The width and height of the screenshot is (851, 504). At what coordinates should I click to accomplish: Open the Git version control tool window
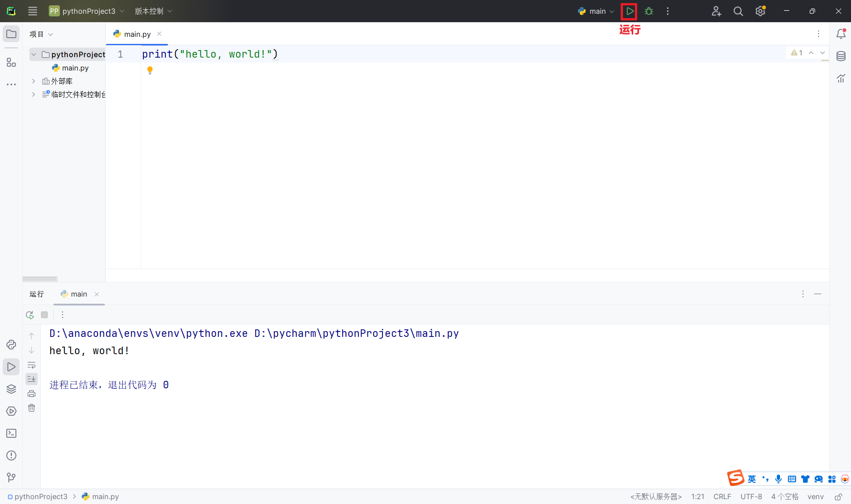click(x=11, y=477)
